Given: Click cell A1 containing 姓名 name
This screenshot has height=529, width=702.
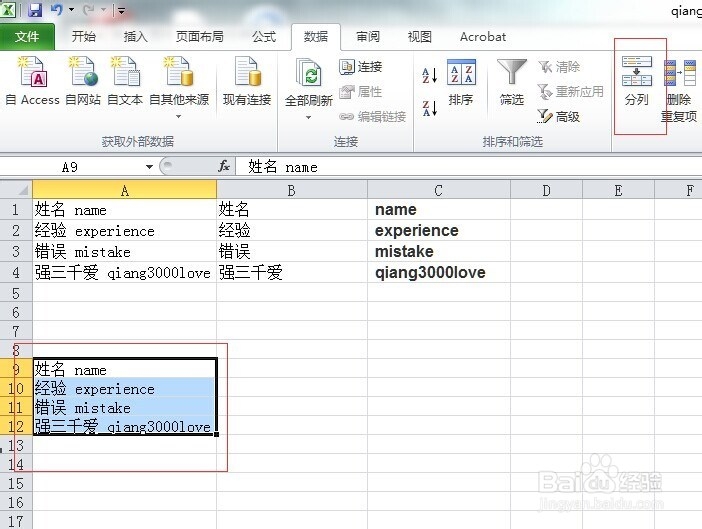Looking at the screenshot, I should click(x=124, y=209).
